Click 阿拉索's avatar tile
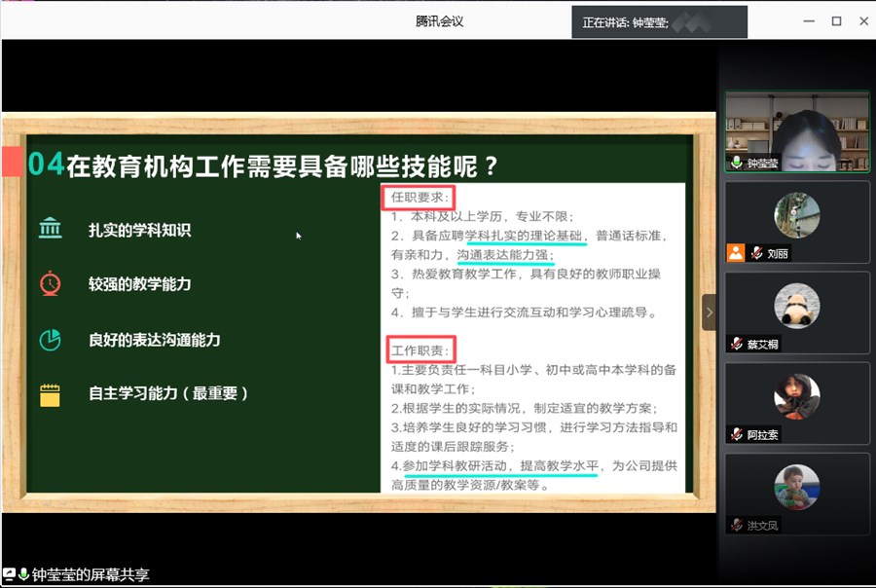Viewport: 876px width, 588px height. [796, 396]
